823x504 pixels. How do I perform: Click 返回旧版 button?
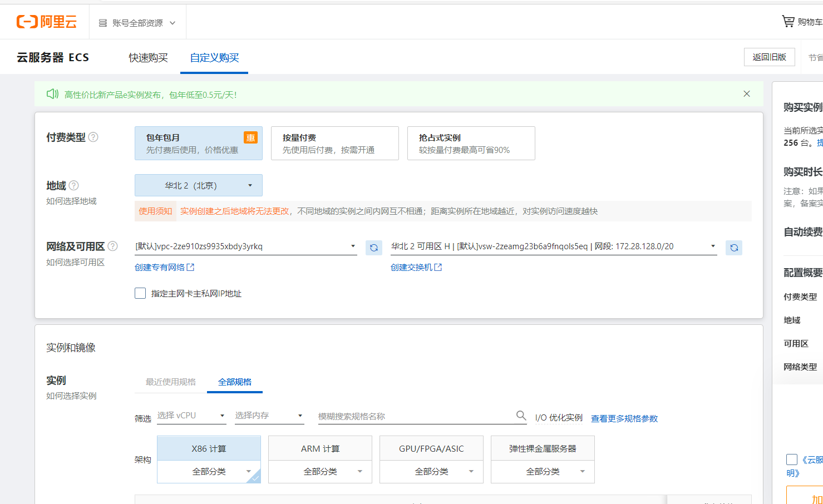(x=770, y=57)
